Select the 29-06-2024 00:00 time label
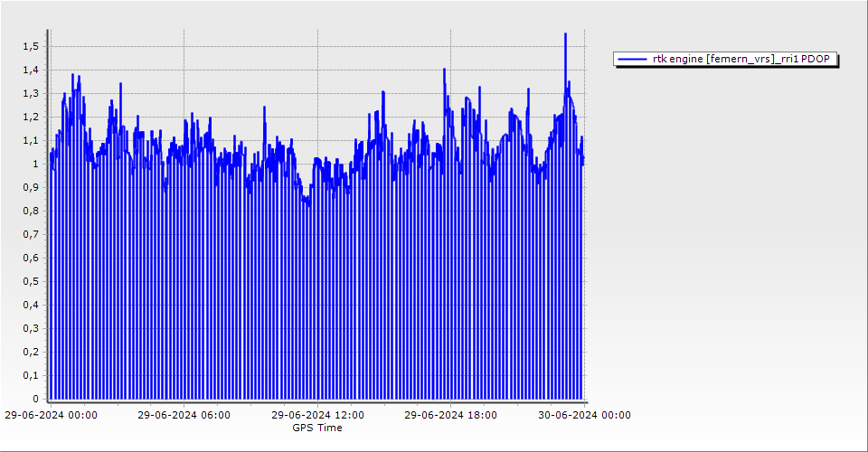868x452 pixels. (x=51, y=415)
